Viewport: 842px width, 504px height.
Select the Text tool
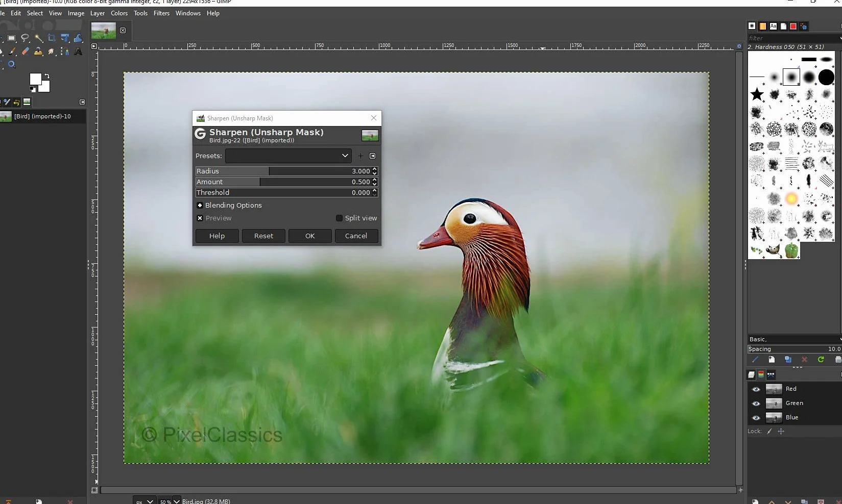tap(78, 52)
